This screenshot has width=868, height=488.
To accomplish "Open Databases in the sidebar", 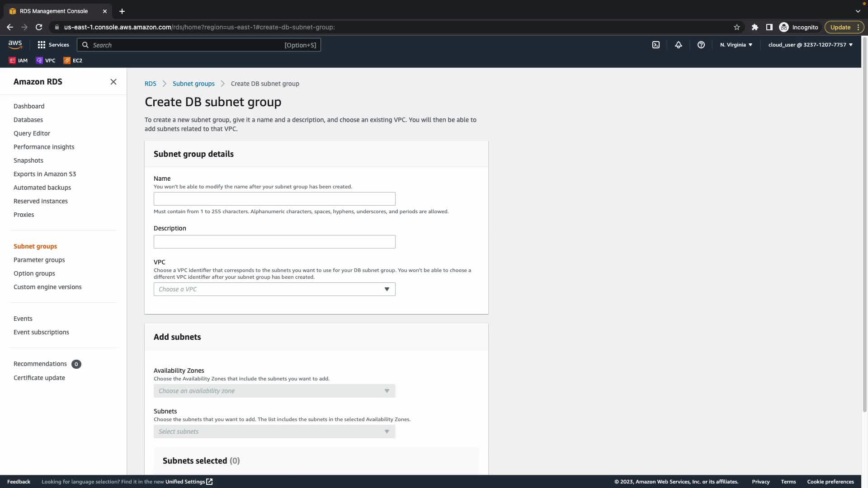I will pyautogui.click(x=28, y=120).
